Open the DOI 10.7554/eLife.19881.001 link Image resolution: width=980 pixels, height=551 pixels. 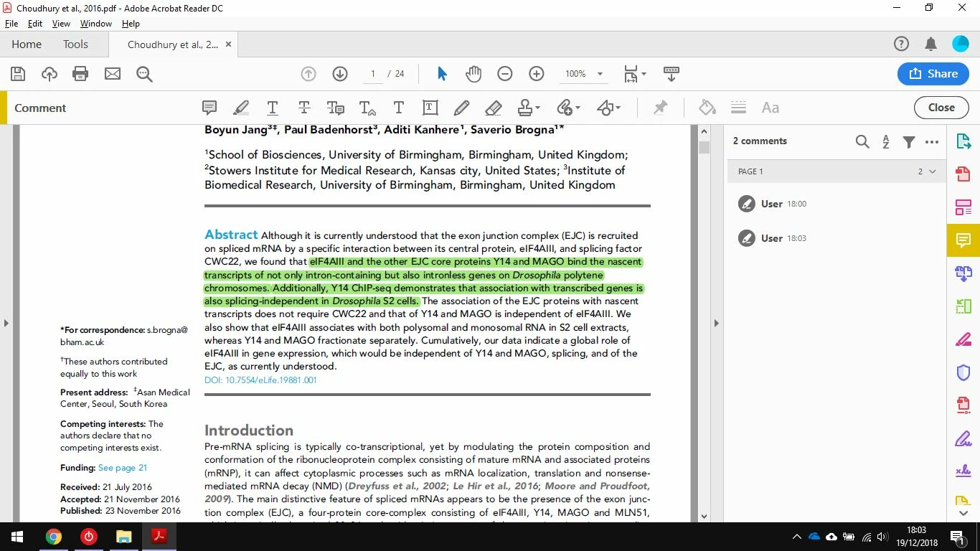click(x=260, y=380)
